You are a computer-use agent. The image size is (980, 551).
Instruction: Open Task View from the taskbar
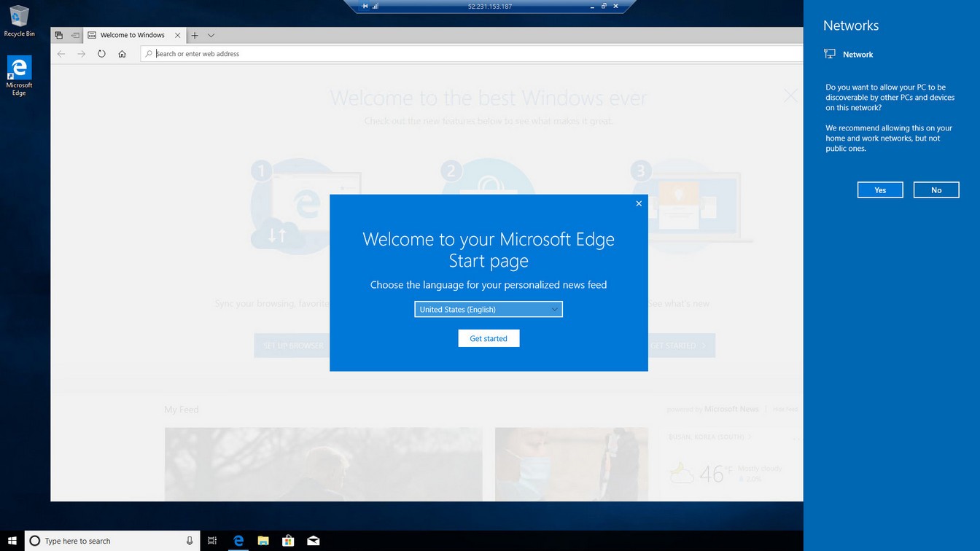tap(212, 541)
